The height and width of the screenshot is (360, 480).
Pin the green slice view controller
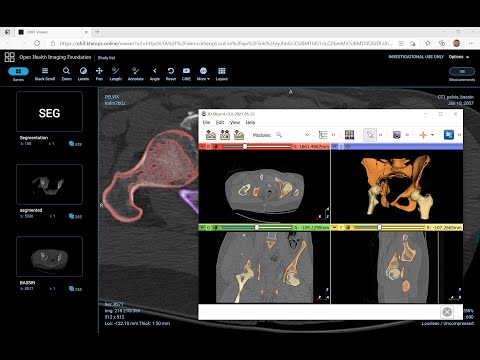coord(202,227)
